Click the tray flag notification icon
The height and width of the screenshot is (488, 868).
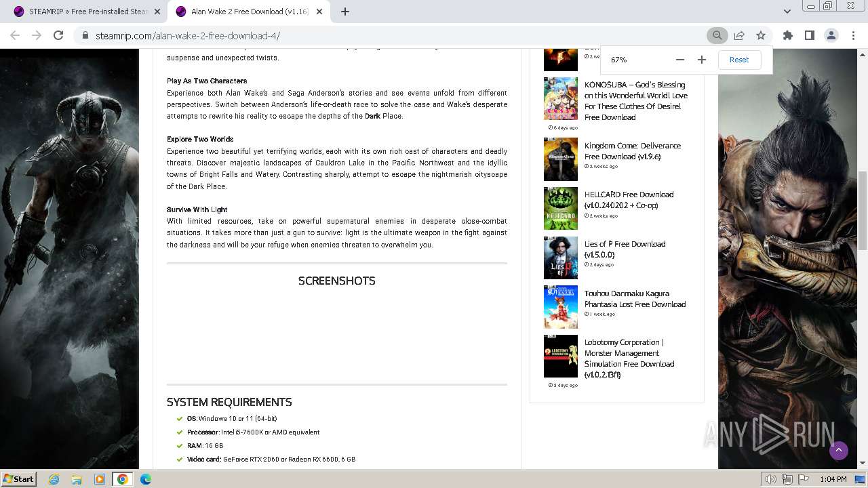pos(804,479)
